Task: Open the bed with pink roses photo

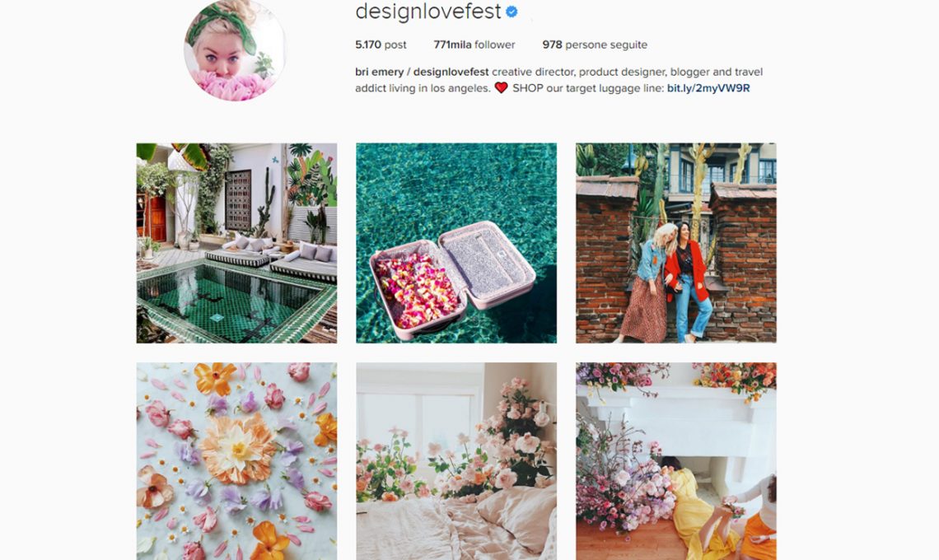Action: pyautogui.click(x=456, y=461)
